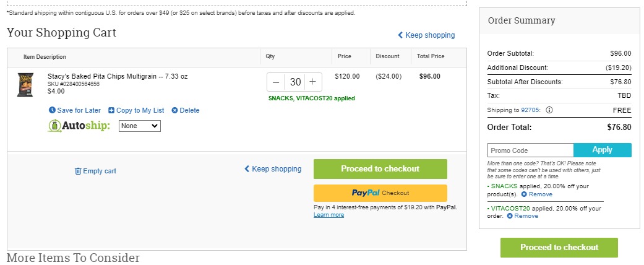Click Keep shopping link at top right
This screenshot has width=644, height=265.
[426, 35]
